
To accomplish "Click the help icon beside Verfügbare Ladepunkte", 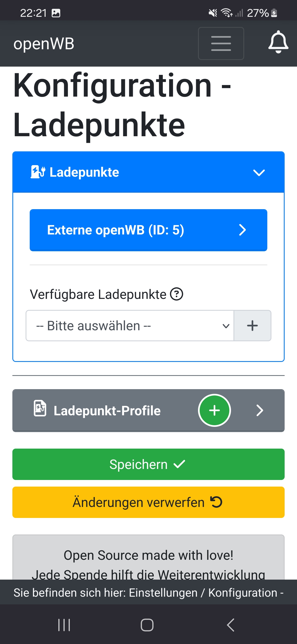I will click(177, 294).
